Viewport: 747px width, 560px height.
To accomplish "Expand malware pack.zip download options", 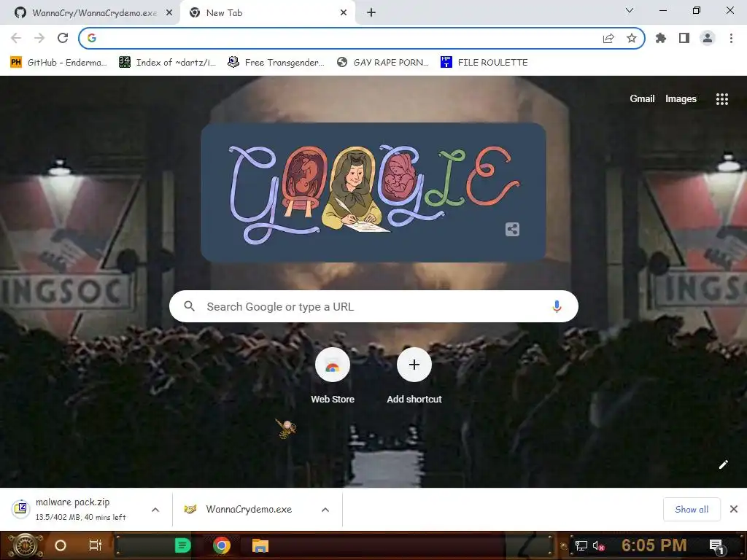I will pyautogui.click(x=155, y=510).
